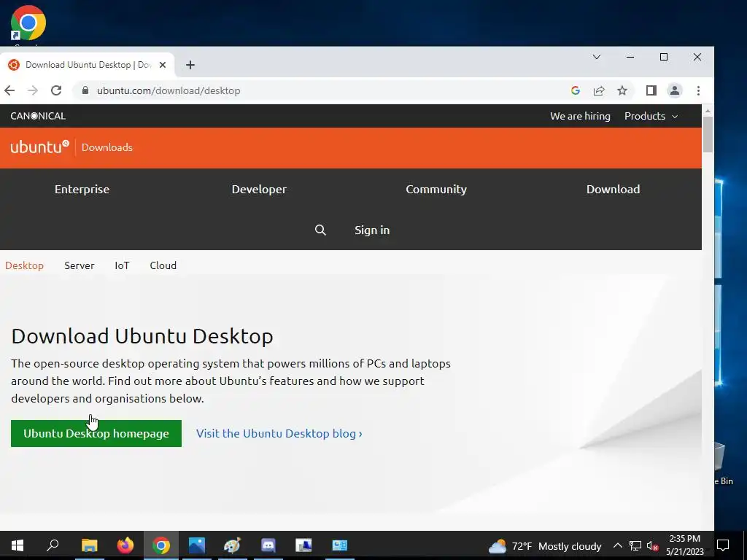Open the Chrome profile avatar
Screen dimensions: 747x560
click(x=675, y=90)
